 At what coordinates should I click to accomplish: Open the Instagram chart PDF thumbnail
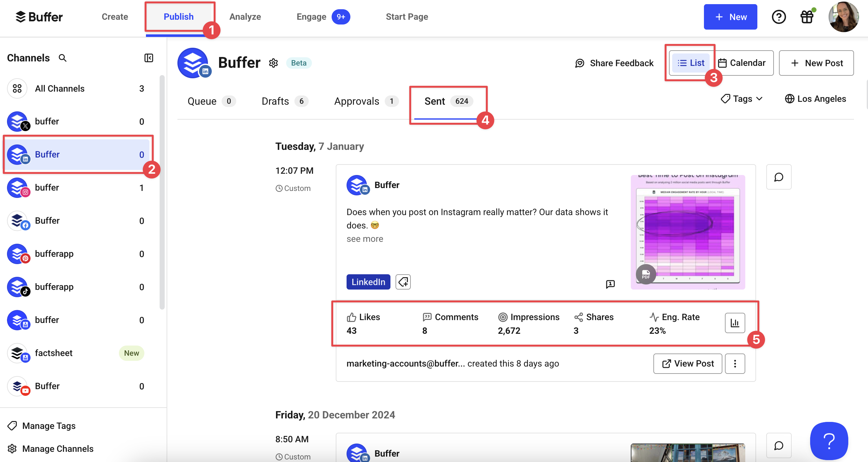pos(687,232)
